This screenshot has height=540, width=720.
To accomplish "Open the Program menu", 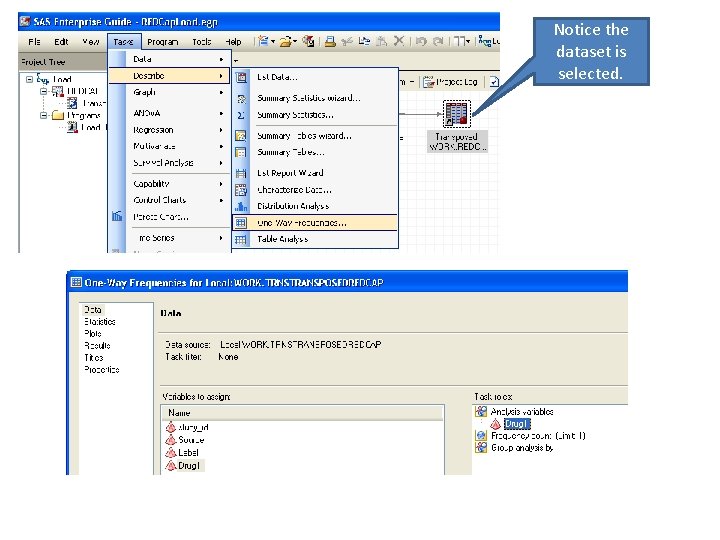I will coord(163,42).
